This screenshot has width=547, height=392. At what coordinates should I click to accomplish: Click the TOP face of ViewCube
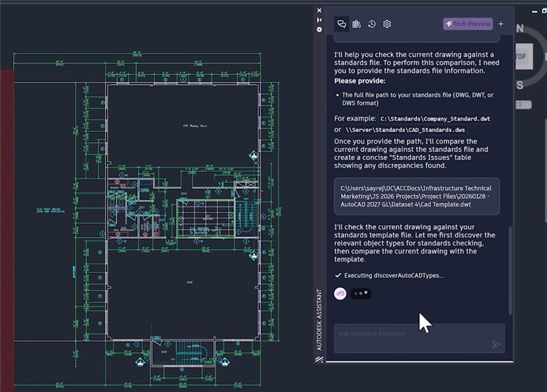[x=524, y=57]
